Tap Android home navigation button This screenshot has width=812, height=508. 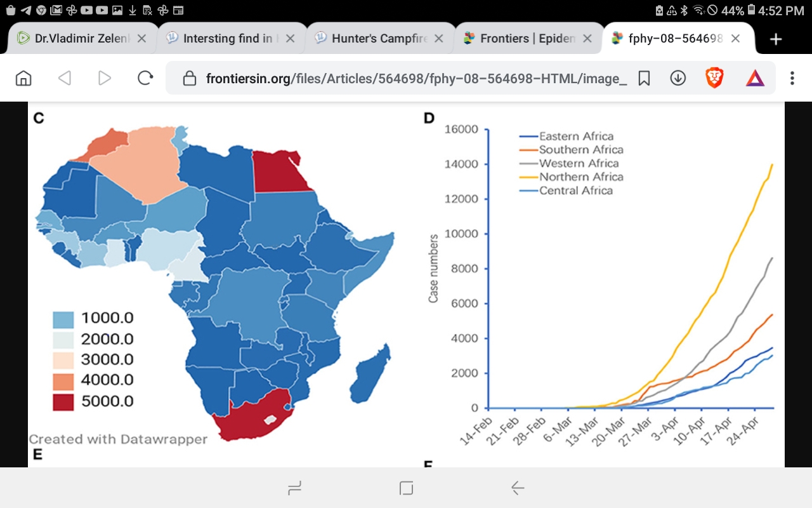click(x=406, y=488)
